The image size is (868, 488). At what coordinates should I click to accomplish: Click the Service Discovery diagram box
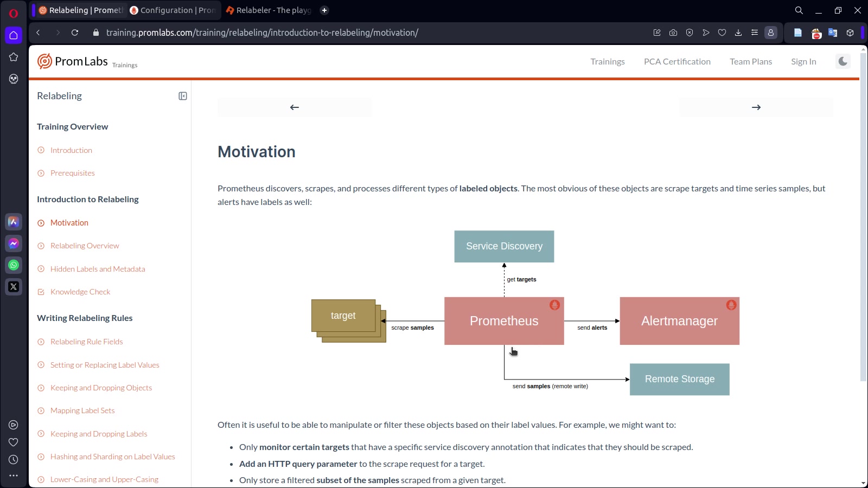(504, 246)
